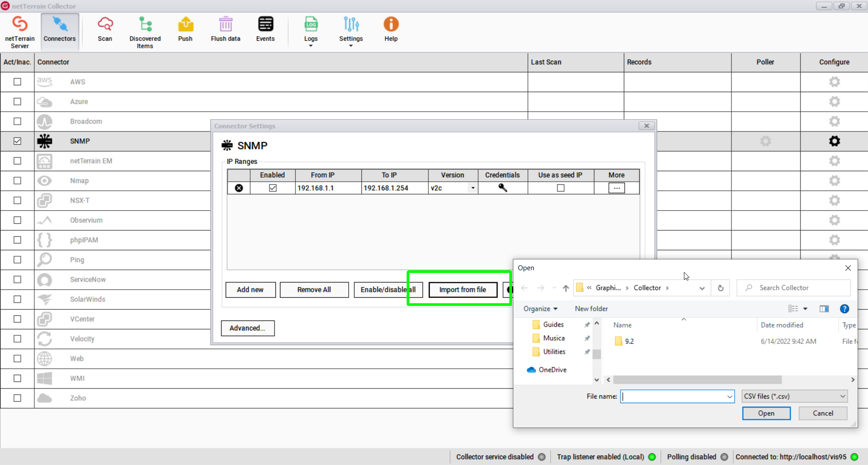Enable the 'Use as seed IP' checkbox
The image size is (868, 465).
[x=560, y=188]
